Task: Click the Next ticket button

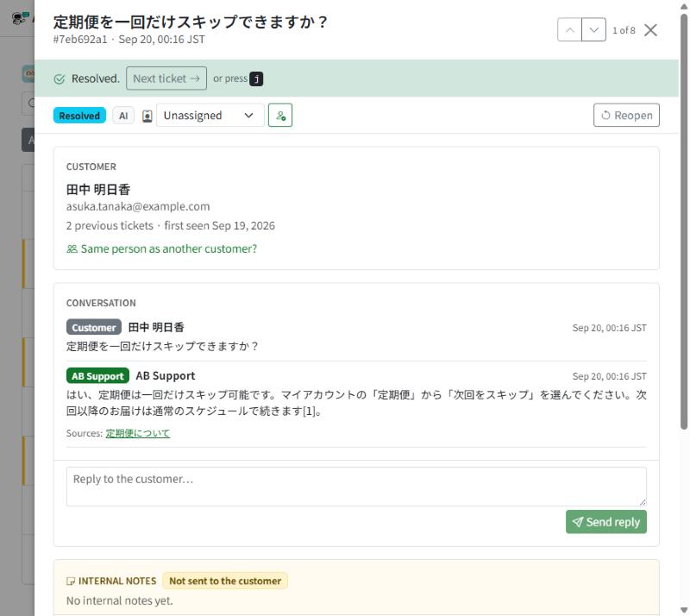Action: click(166, 79)
